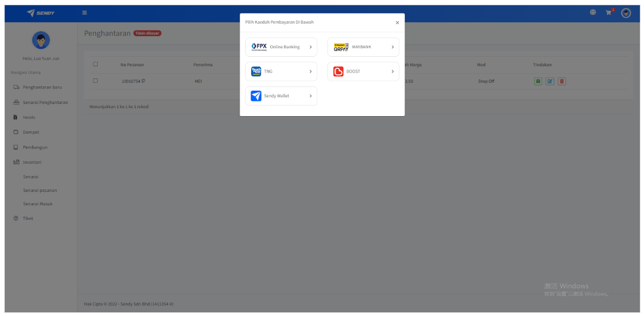The image size is (644, 316).
Task: Tick the checkbox for order 10010754
Action: coord(96,81)
